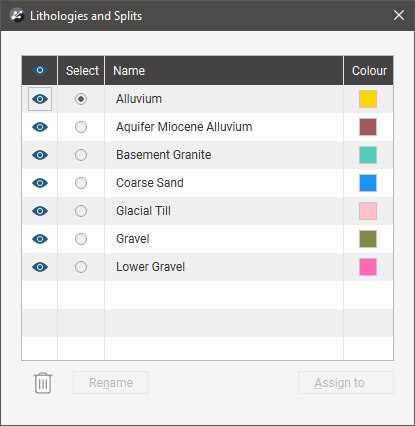Toggle Basement Granite visibility eye

point(40,155)
